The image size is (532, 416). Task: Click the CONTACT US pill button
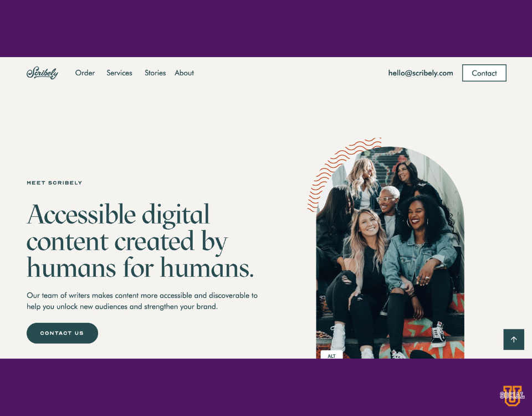pos(63,333)
